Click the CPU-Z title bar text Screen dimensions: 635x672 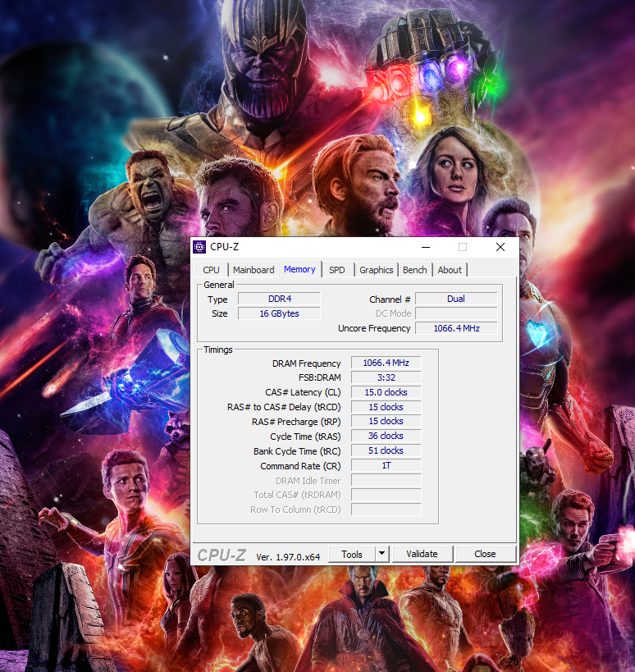tap(225, 247)
